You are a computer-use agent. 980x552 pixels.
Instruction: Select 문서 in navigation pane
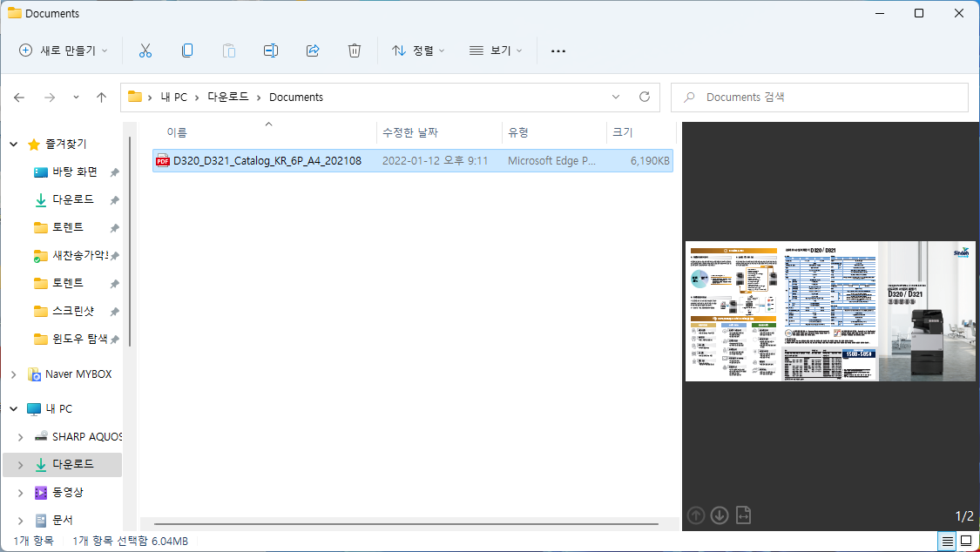pos(62,520)
